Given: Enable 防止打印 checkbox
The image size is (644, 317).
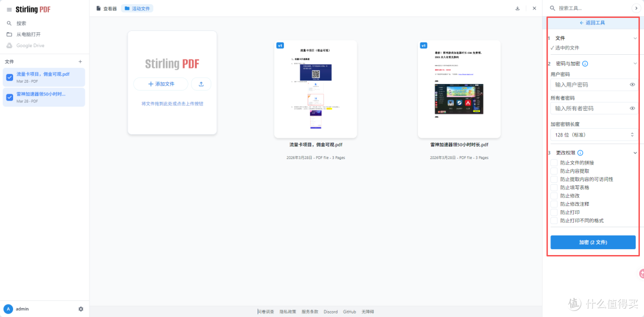Looking at the screenshot, I should 554,212.
